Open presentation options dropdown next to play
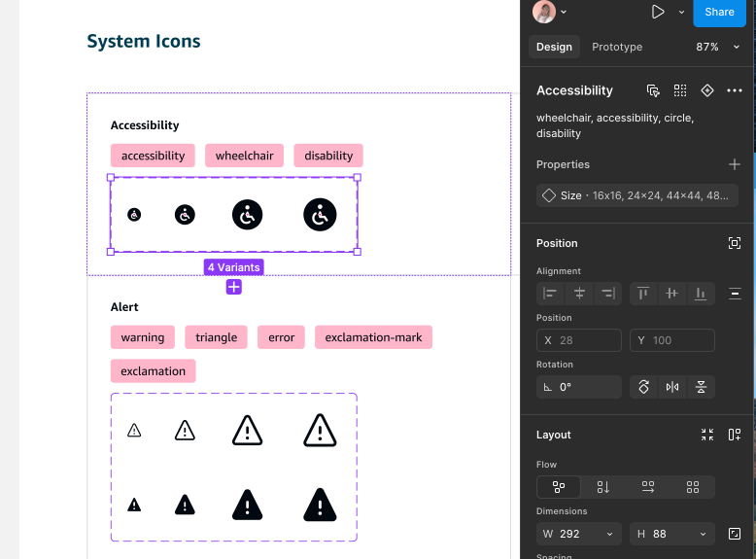This screenshot has width=756, height=559. click(681, 12)
